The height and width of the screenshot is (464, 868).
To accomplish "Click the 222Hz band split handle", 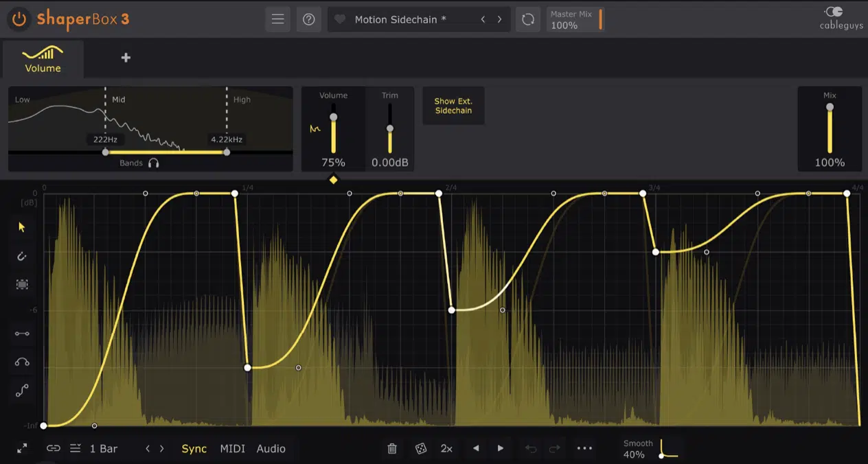I will tap(105, 152).
